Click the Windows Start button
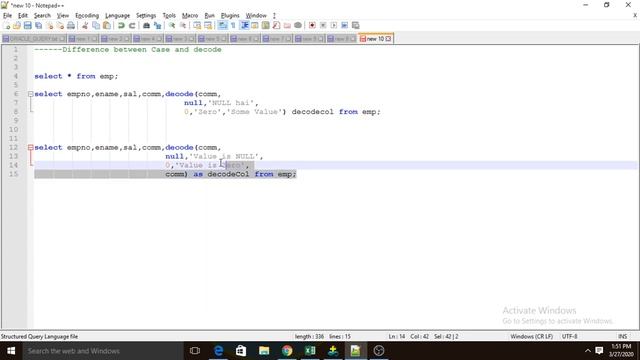 [x=11, y=351]
